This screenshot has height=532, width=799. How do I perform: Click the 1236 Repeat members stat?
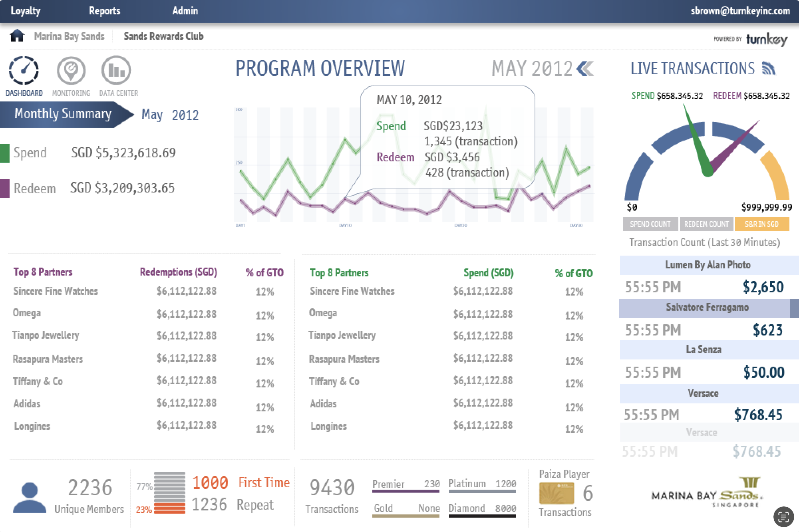(x=233, y=505)
